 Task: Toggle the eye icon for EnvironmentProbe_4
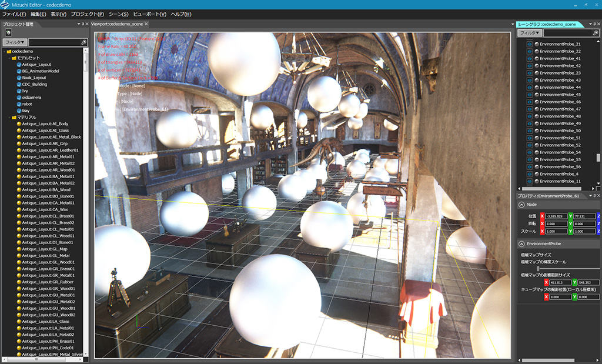point(529,174)
